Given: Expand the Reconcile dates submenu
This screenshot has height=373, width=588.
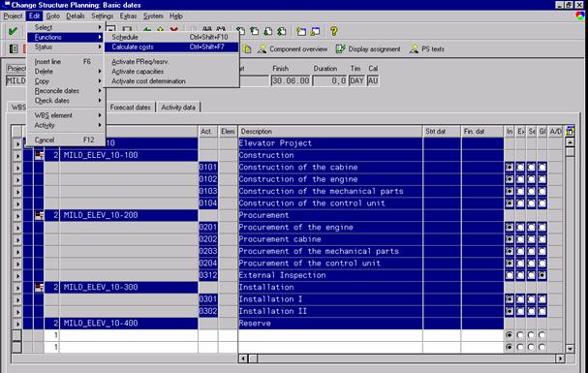Looking at the screenshot, I should click(66, 91).
